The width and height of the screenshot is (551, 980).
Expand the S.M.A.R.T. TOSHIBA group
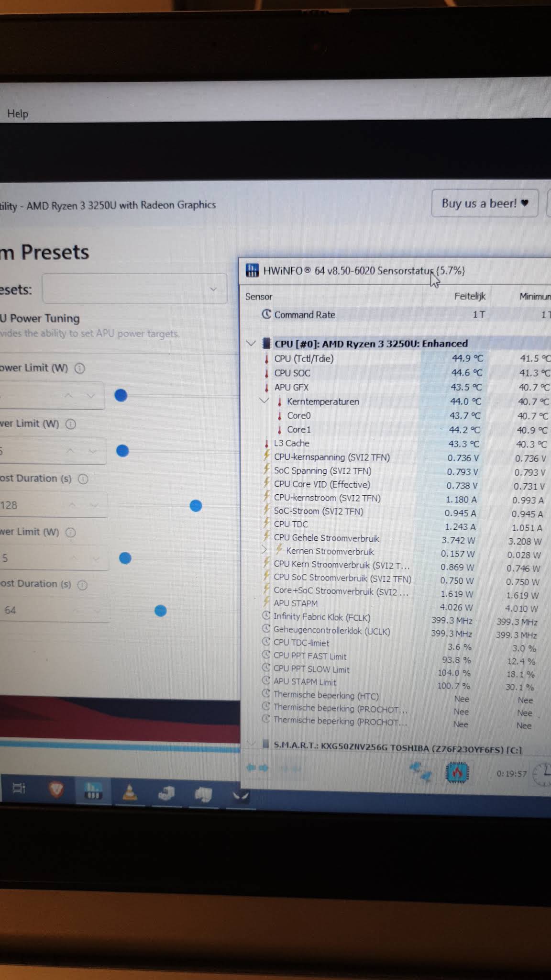coord(251,744)
